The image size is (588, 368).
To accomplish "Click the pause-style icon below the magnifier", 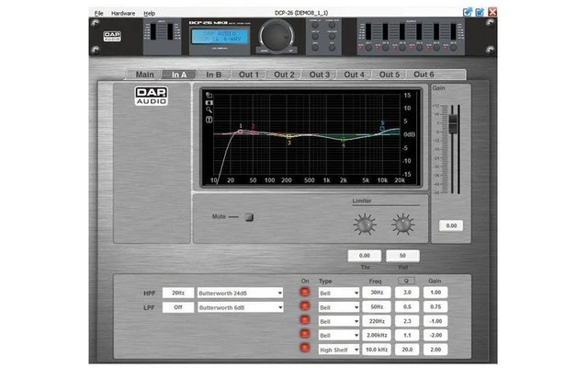I will (x=209, y=120).
